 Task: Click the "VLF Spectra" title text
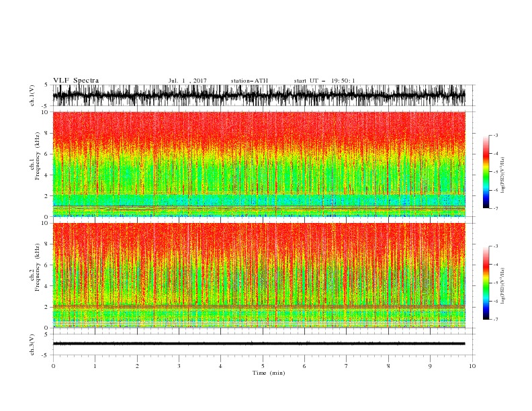tap(76, 81)
